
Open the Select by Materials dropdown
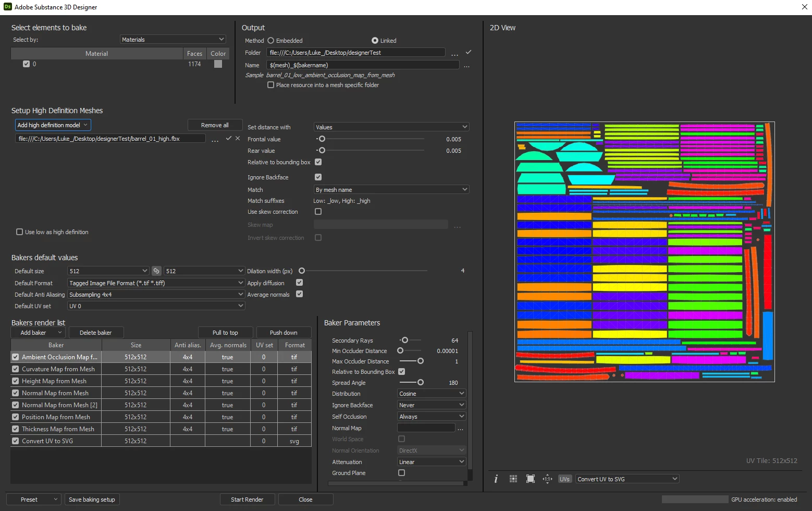[x=173, y=40]
